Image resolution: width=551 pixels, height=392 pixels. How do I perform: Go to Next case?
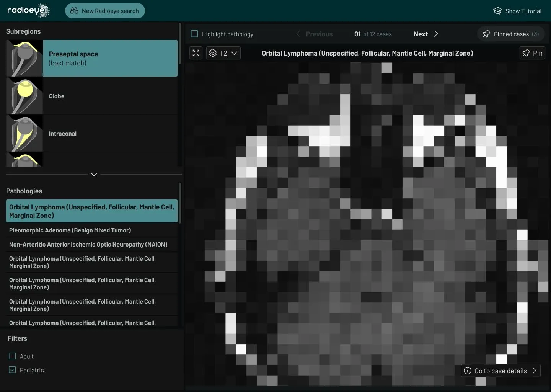[x=425, y=34]
